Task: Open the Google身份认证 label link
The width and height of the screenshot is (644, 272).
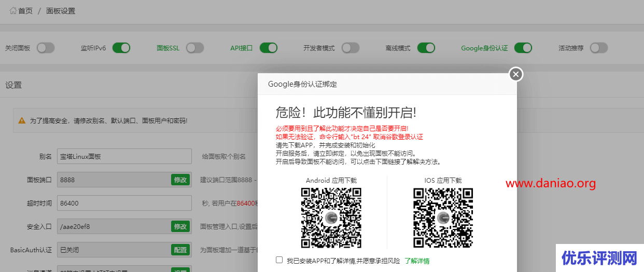Action: coord(484,48)
